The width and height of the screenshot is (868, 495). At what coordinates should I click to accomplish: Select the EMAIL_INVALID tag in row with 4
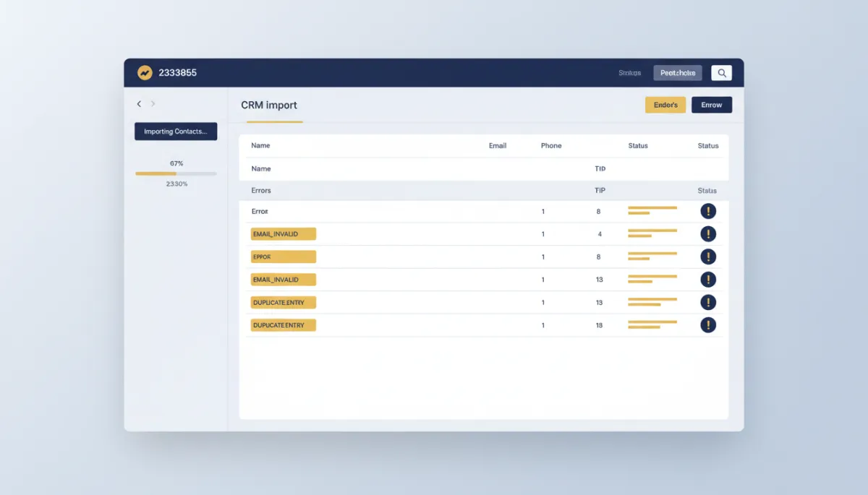pos(284,234)
